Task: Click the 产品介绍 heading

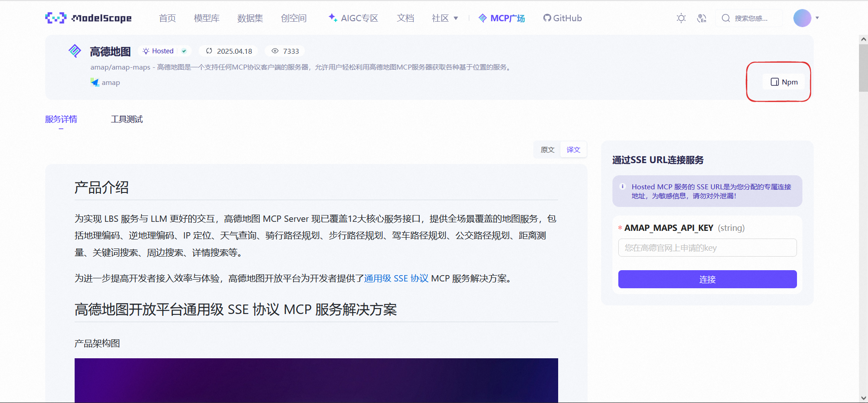Action: tap(102, 187)
